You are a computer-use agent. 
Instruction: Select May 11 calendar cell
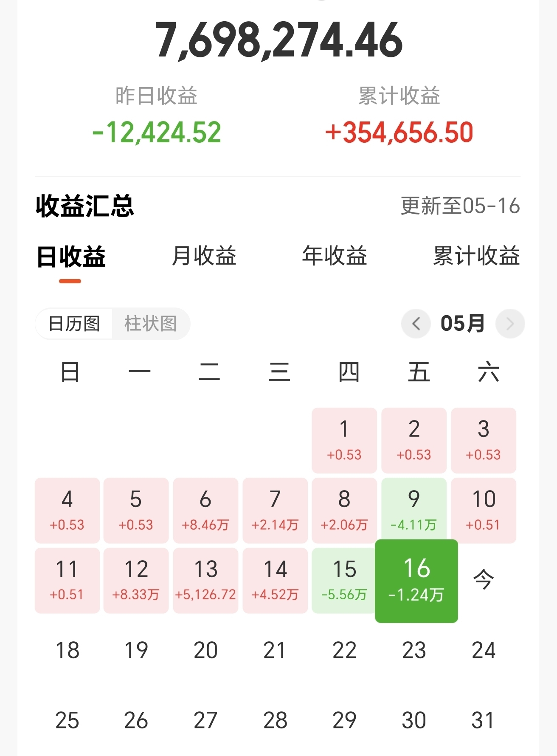point(67,581)
